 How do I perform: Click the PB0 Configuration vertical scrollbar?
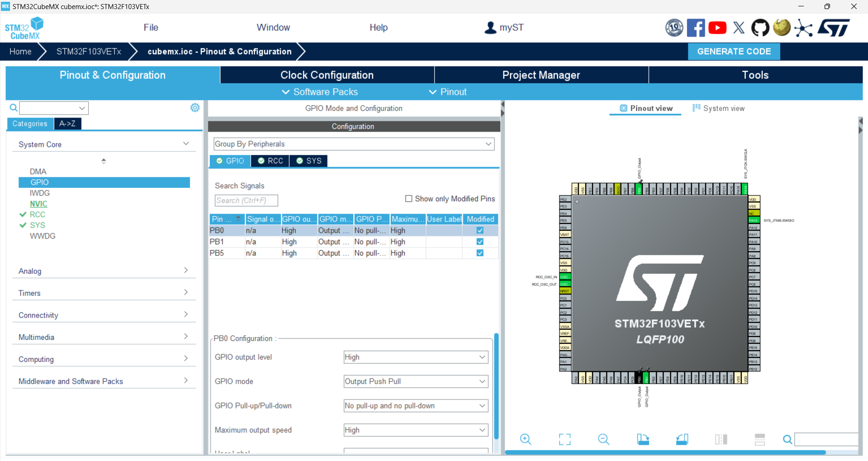[x=496, y=387]
